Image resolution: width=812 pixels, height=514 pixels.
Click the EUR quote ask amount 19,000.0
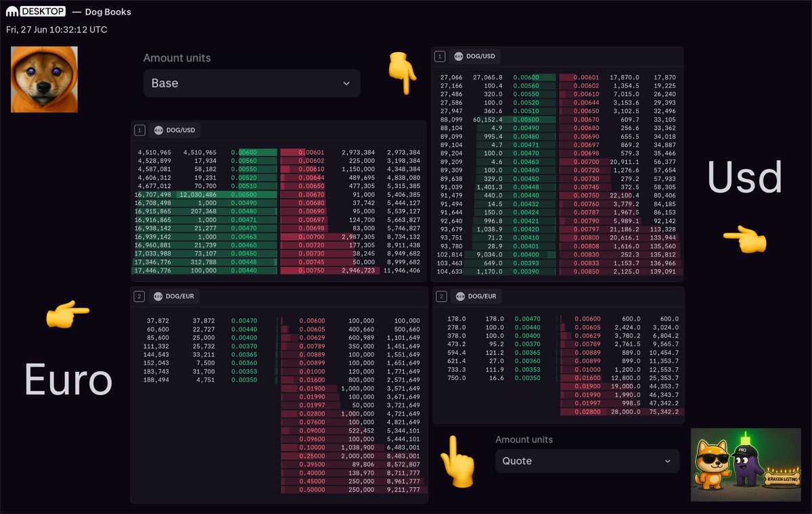pyautogui.click(x=625, y=386)
